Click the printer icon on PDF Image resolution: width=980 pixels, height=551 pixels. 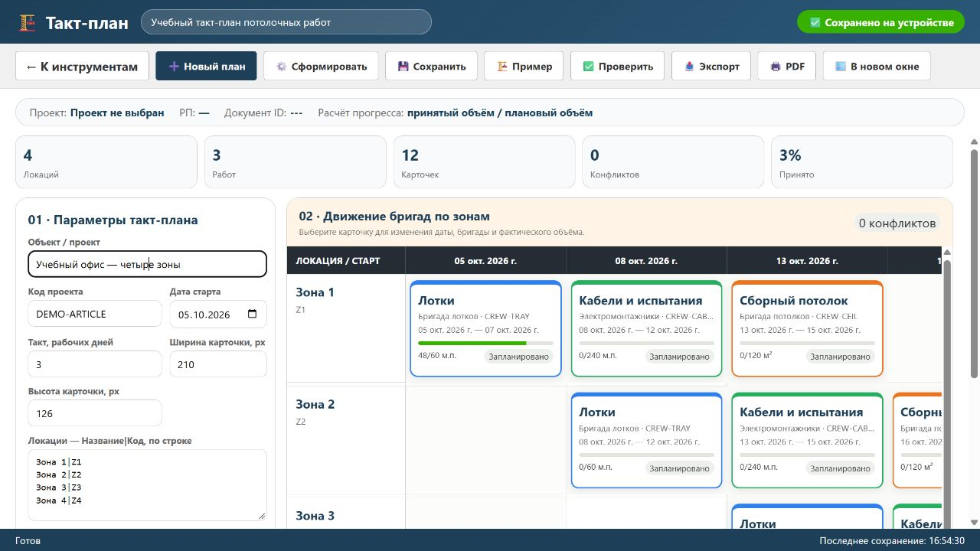pos(776,67)
